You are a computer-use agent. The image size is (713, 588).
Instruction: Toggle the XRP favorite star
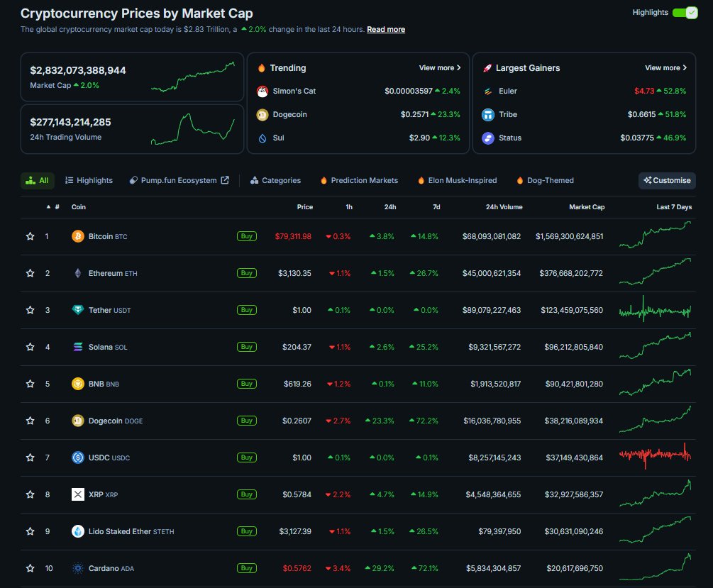tap(30, 494)
